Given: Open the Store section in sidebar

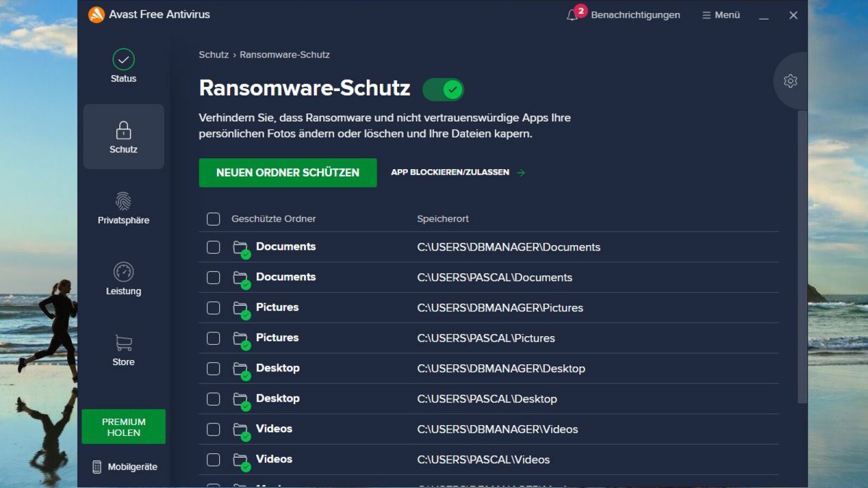Looking at the screenshot, I should pos(124,350).
